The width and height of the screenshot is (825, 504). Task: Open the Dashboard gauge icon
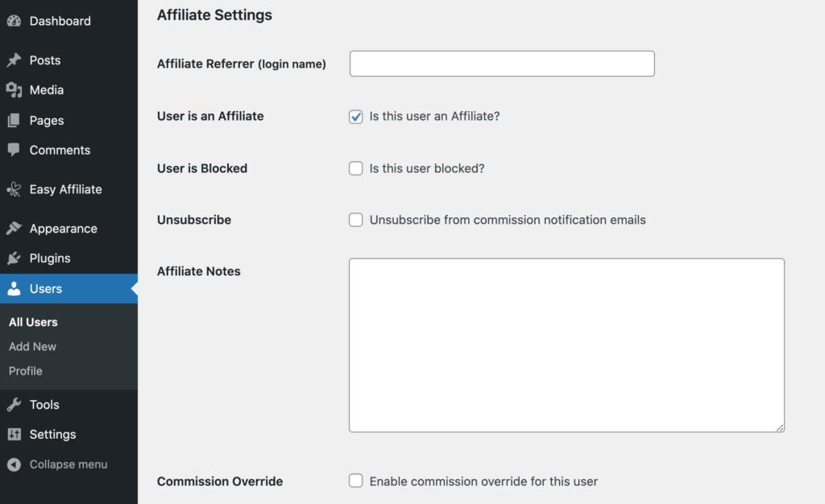pos(14,20)
